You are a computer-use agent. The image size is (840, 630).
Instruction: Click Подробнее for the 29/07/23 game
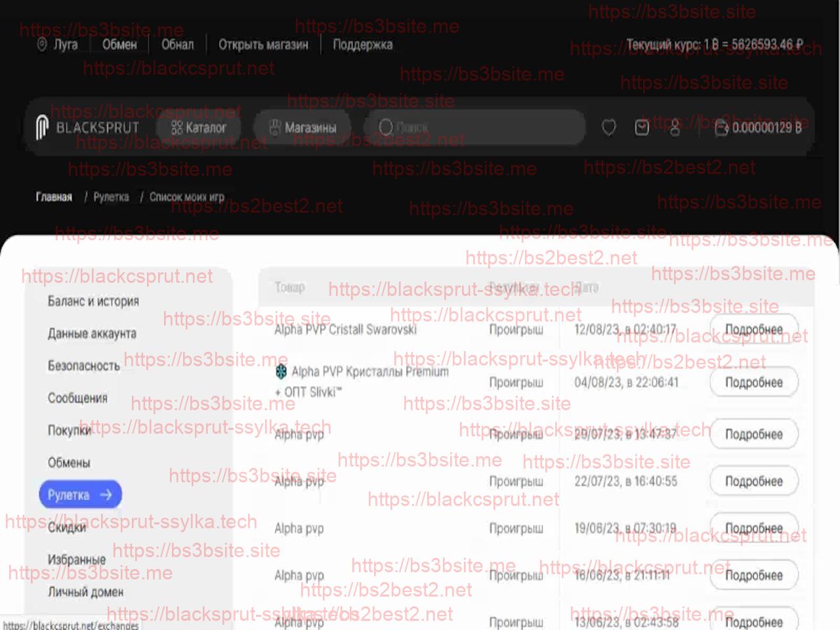tap(754, 434)
